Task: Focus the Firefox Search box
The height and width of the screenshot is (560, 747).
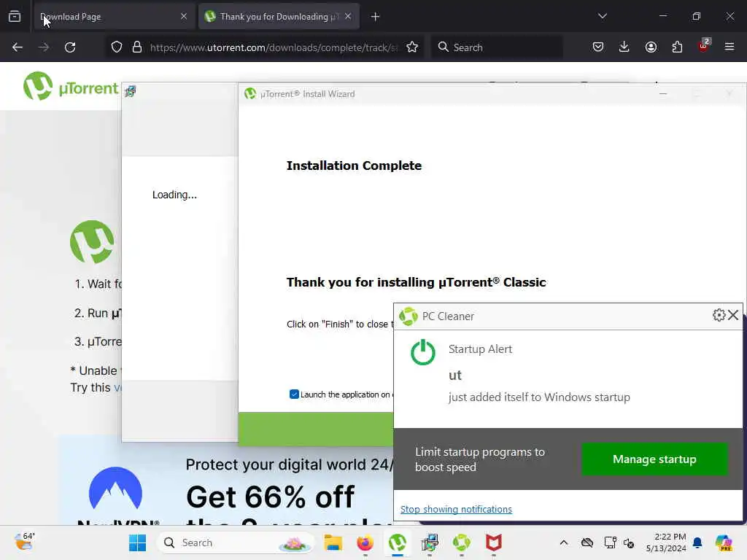Action: pos(497,47)
